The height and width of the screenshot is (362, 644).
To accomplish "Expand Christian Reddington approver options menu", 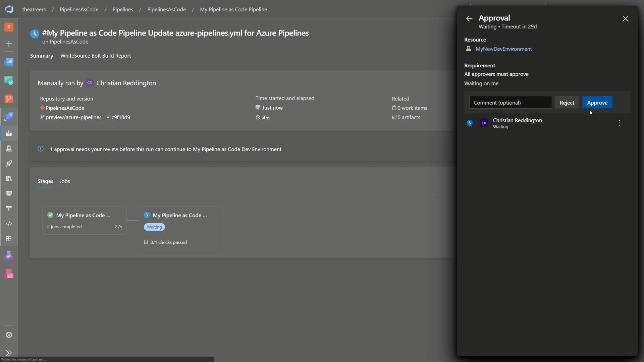I will click(620, 123).
